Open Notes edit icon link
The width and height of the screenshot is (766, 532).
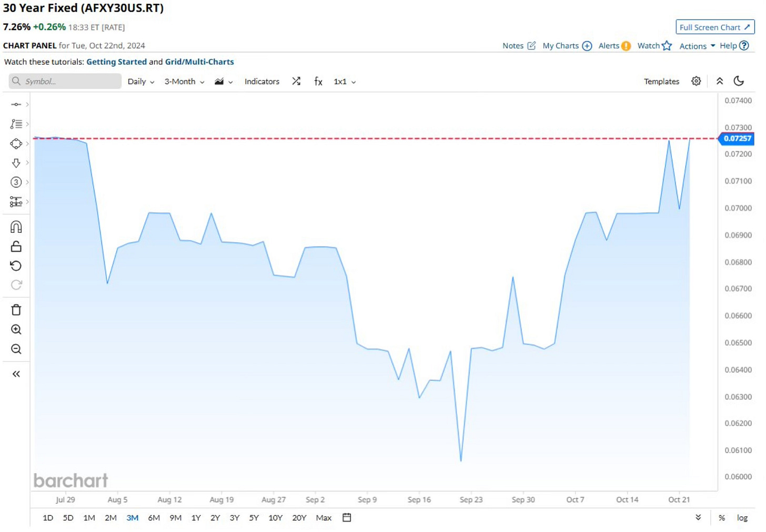coord(519,46)
